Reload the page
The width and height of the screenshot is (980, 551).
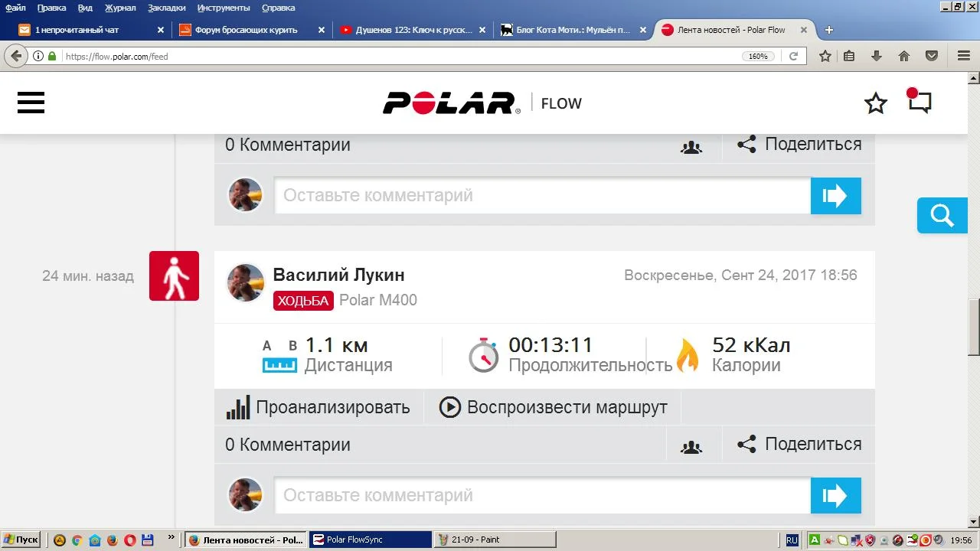click(x=793, y=56)
